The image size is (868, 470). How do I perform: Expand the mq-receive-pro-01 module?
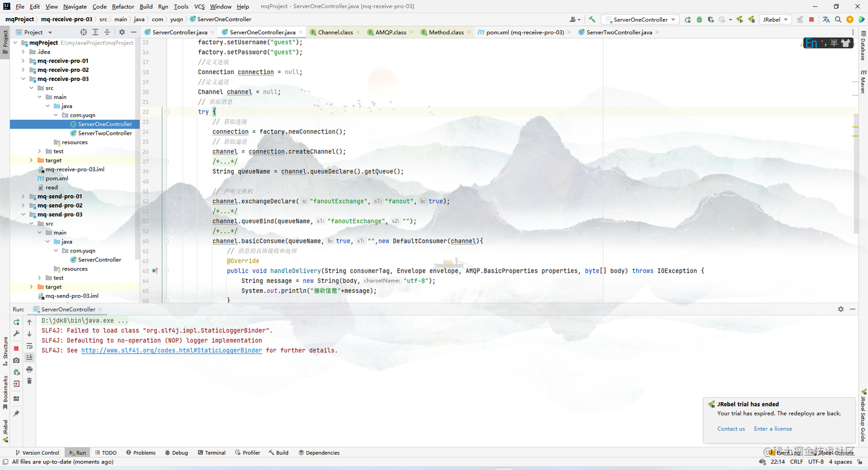click(x=23, y=61)
